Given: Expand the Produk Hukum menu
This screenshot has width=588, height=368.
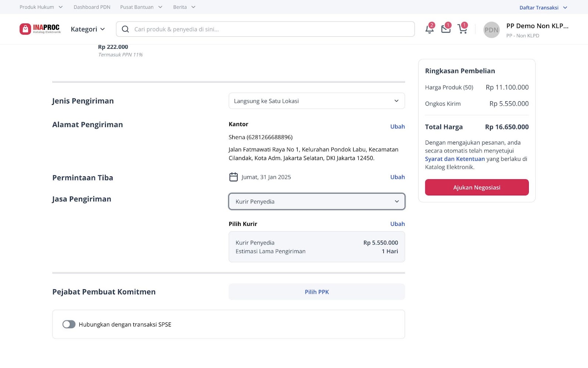Looking at the screenshot, I should (41, 7).
